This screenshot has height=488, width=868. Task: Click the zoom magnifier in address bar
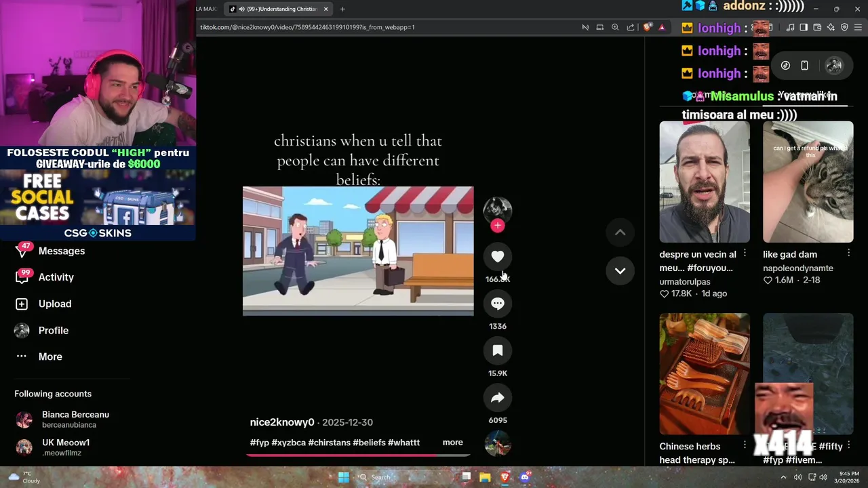[615, 27]
